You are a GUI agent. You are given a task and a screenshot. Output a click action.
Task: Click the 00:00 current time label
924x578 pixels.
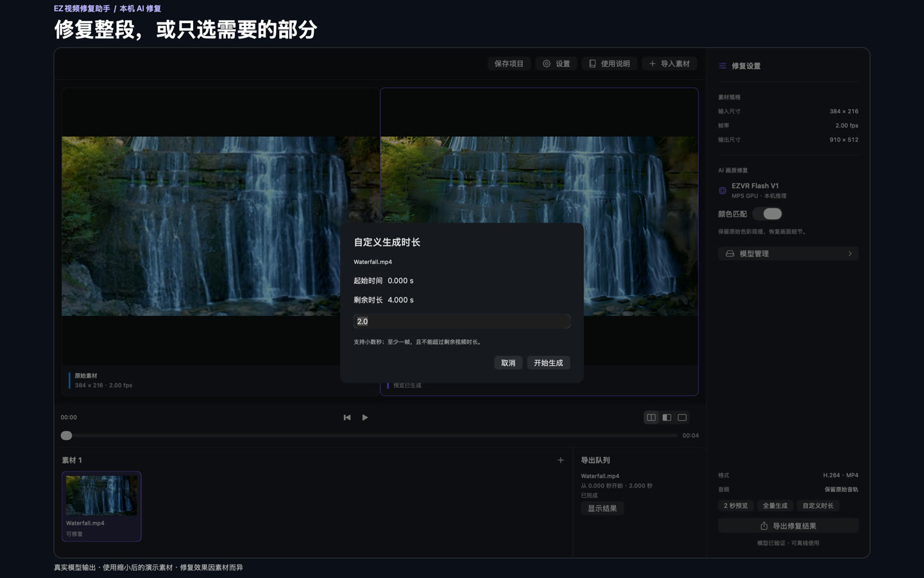(x=69, y=417)
